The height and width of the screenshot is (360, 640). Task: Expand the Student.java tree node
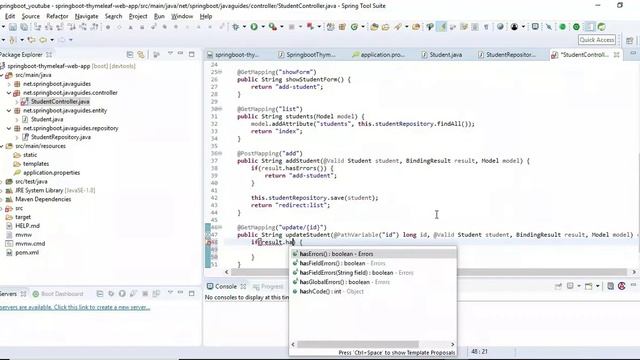17,119
